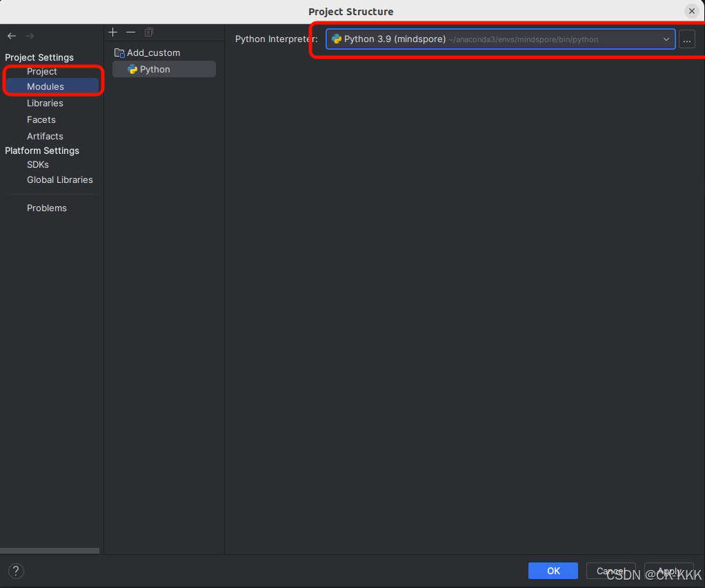Select the Add_custom module folder
705x588 pixels.
click(x=147, y=52)
